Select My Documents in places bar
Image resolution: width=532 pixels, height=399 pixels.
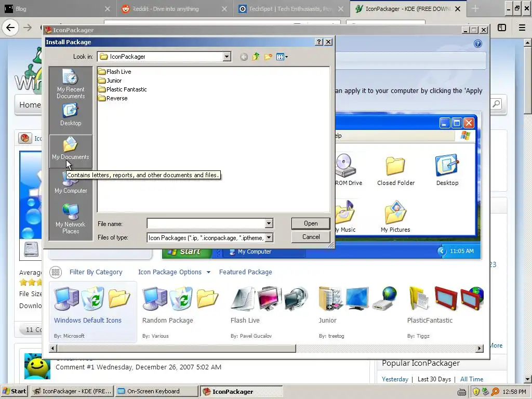pos(71,151)
